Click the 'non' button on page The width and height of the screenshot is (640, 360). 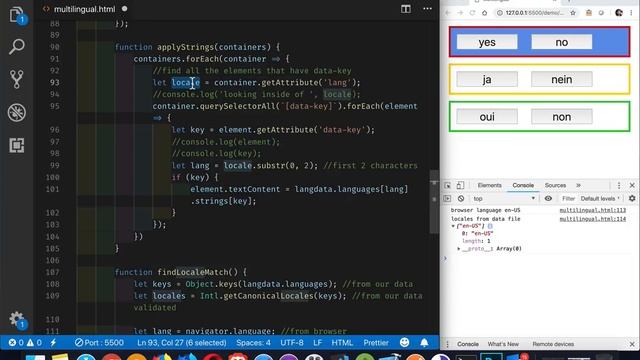click(562, 117)
